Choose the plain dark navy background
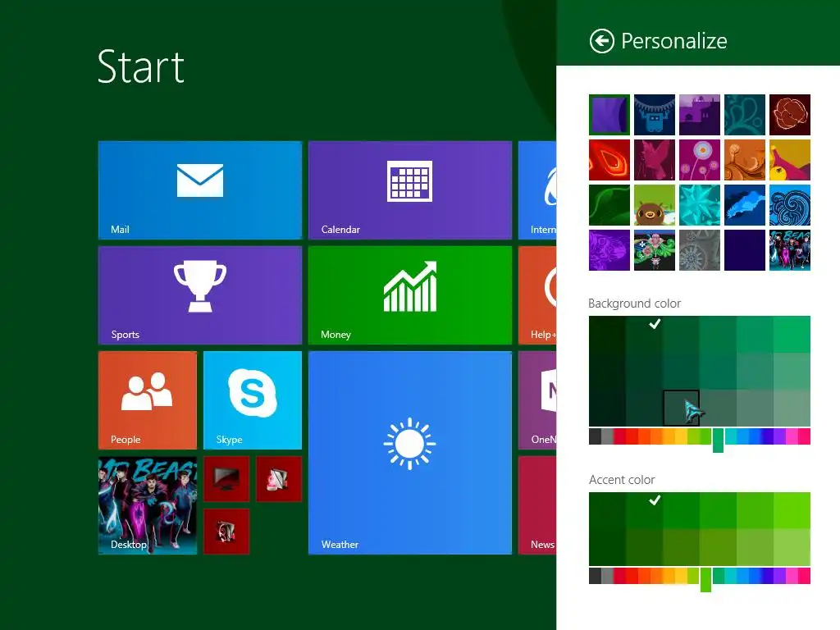This screenshot has height=630, width=840. click(745, 250)
